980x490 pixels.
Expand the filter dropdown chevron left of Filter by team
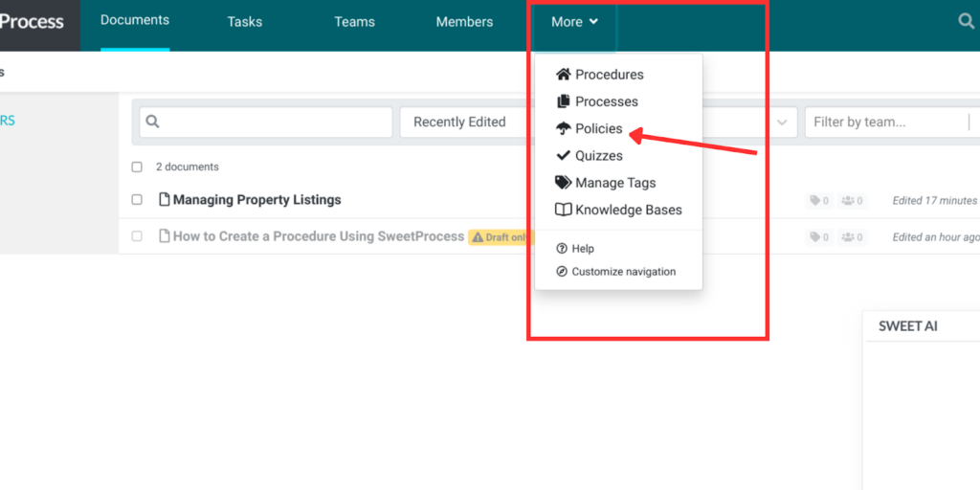[x=781, y=122]
